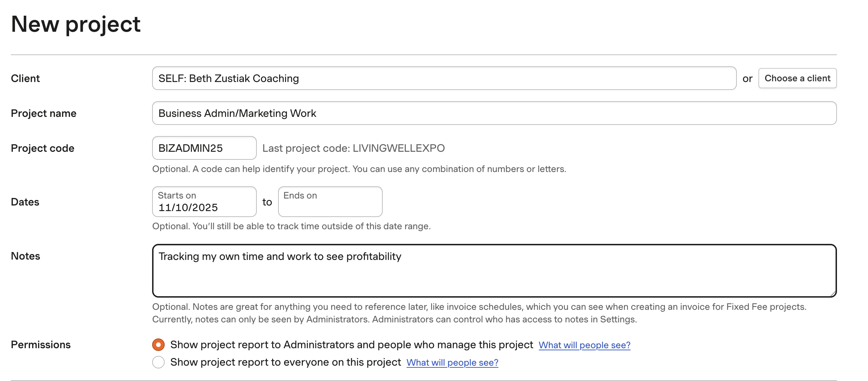
Task: Click the Project name label
Action: tap(44, 113)
